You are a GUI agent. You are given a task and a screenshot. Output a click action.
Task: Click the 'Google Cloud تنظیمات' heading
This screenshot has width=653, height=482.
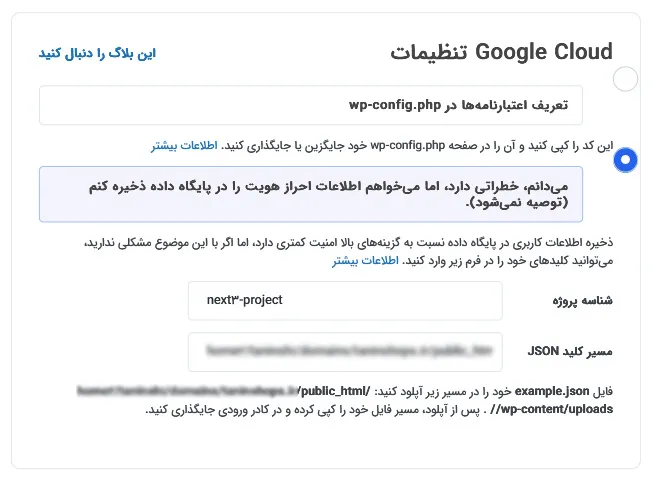pyautogui.click(x=501, y=52)
